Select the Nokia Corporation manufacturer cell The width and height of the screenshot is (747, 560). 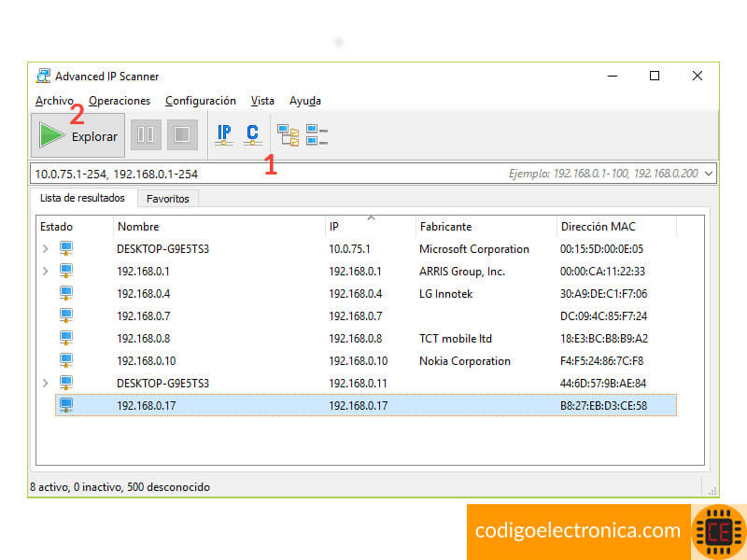(x=464, y=361)
